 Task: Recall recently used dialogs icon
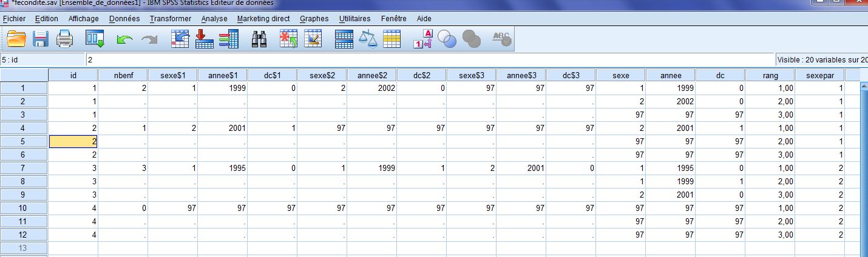click(x=95, y=39)
